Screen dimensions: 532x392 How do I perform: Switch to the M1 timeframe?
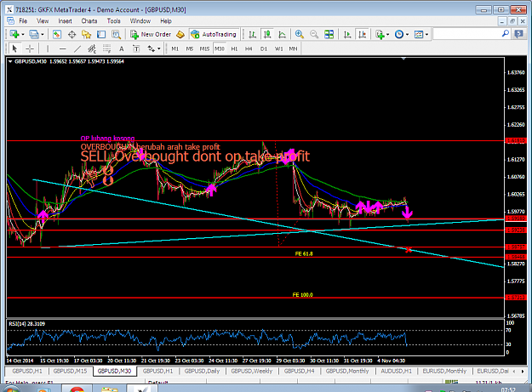tap(175, 48)
